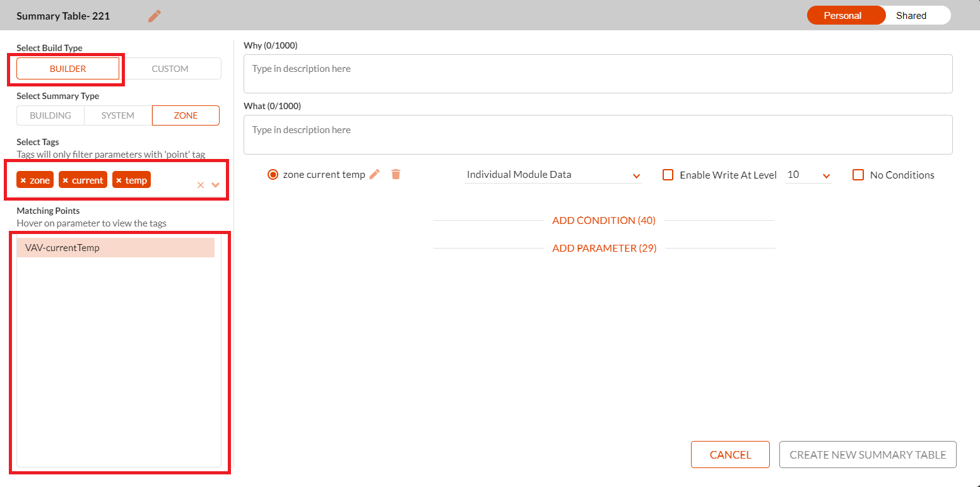Choose the BUILDER build type

[x=68, y=69]
